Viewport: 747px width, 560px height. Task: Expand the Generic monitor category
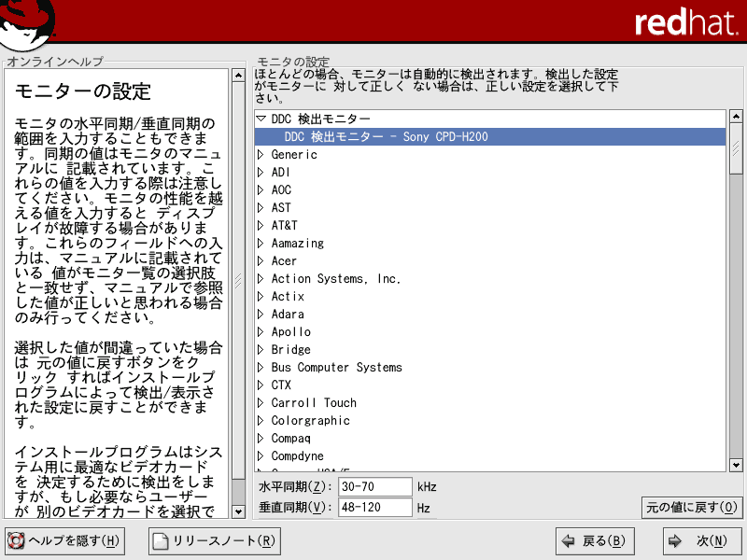[261, 155]
